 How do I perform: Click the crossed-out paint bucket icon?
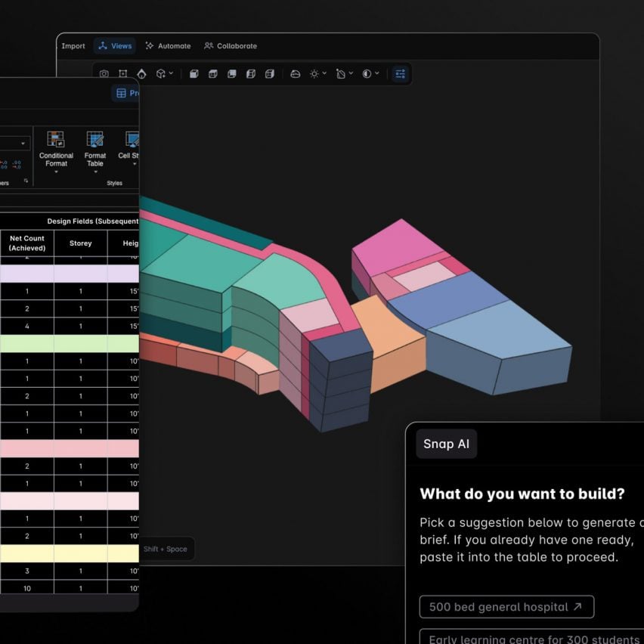(340, 73)
